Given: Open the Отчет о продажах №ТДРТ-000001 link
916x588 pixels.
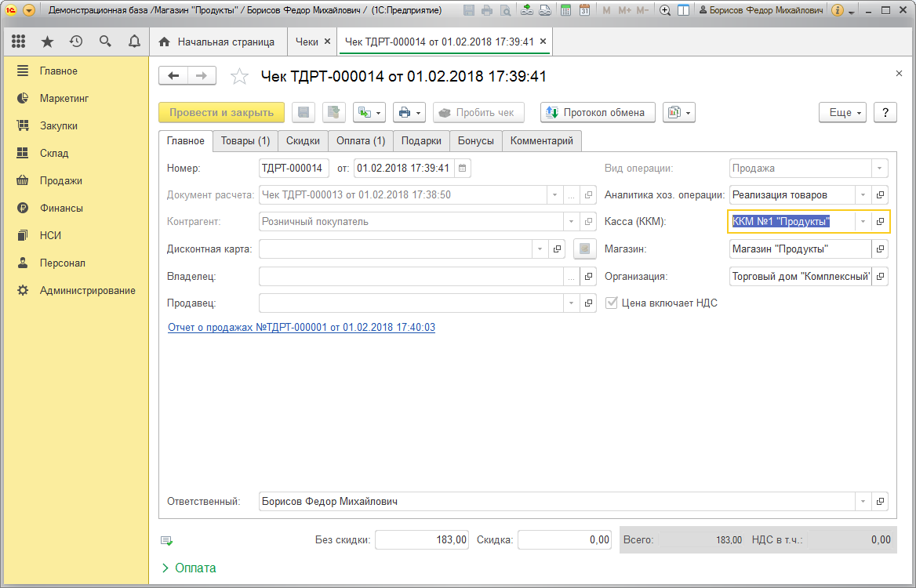Looking at the screenshot, I should click(x=301, y=328).
